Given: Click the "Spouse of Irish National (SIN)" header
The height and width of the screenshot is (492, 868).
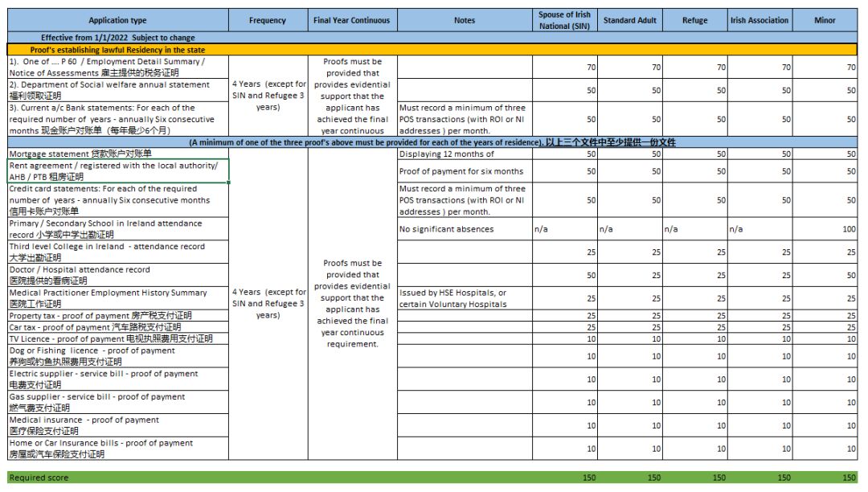Looking at the screenshot, I should 564,21.
